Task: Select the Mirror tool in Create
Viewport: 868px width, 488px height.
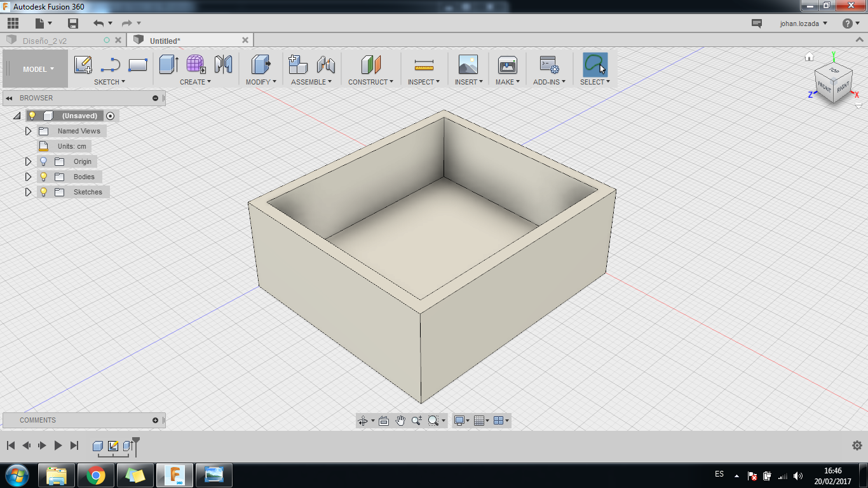Action: coord(223,65)
